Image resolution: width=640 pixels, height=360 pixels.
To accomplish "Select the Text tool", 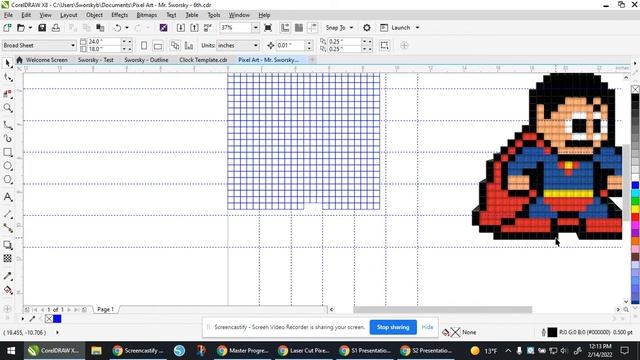I will (x=8, y=197).
